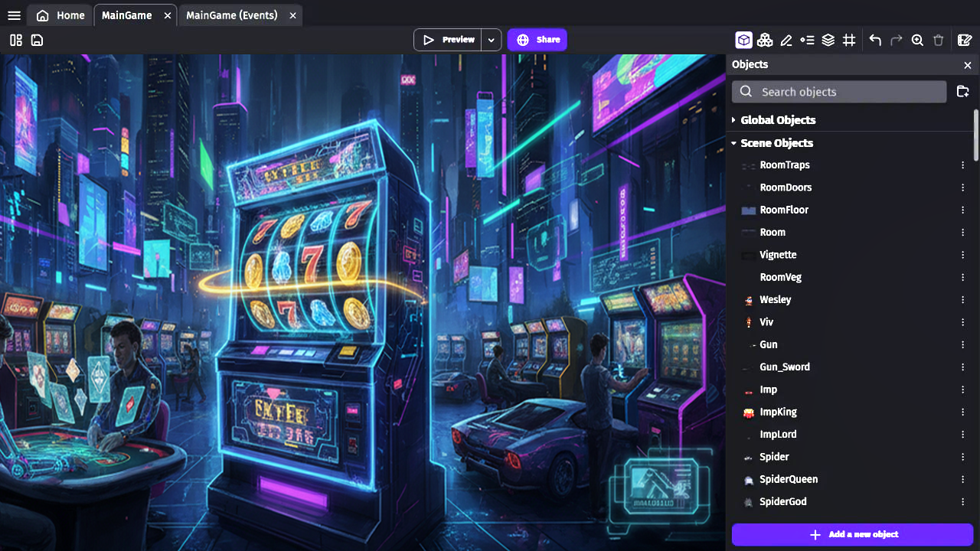Open the object groups panel icon

click(x=764, y=40)
